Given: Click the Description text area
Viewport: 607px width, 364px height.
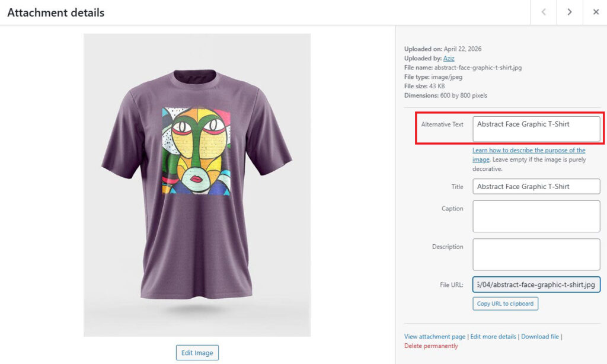Looking at the screenshot, I should pos(536,254).
